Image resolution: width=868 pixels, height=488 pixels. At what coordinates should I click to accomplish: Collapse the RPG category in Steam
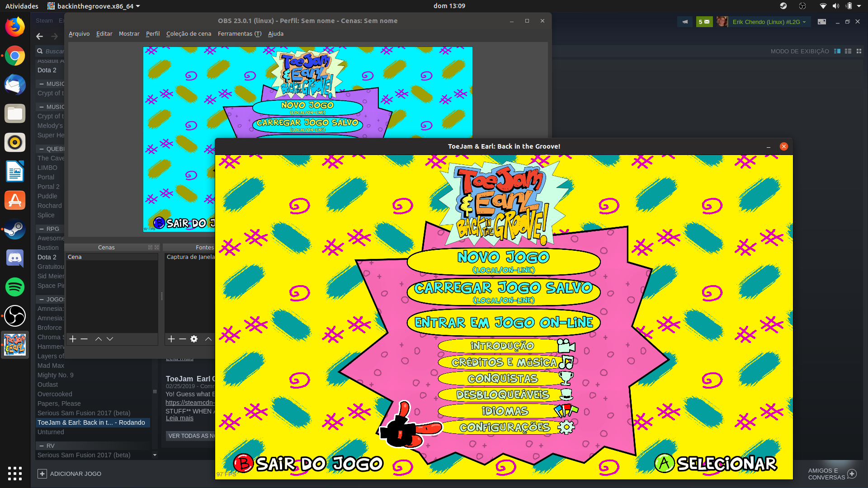coord(42,229)
